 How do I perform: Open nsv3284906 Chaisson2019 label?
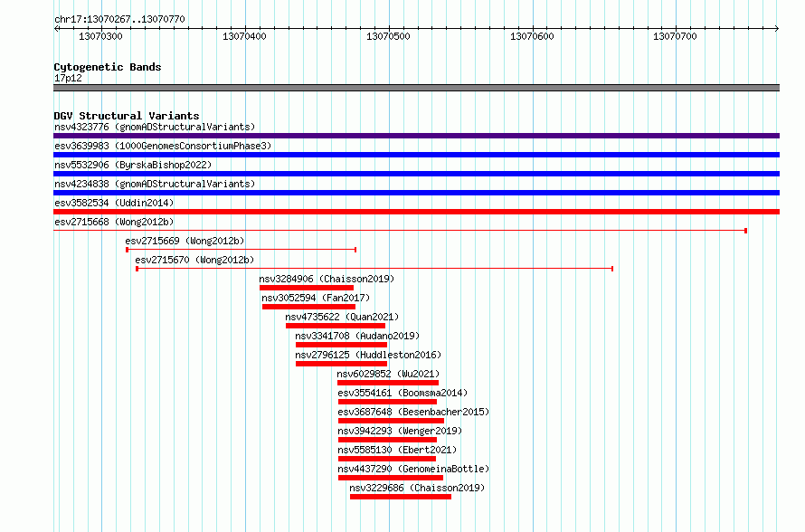click(327, 279)
